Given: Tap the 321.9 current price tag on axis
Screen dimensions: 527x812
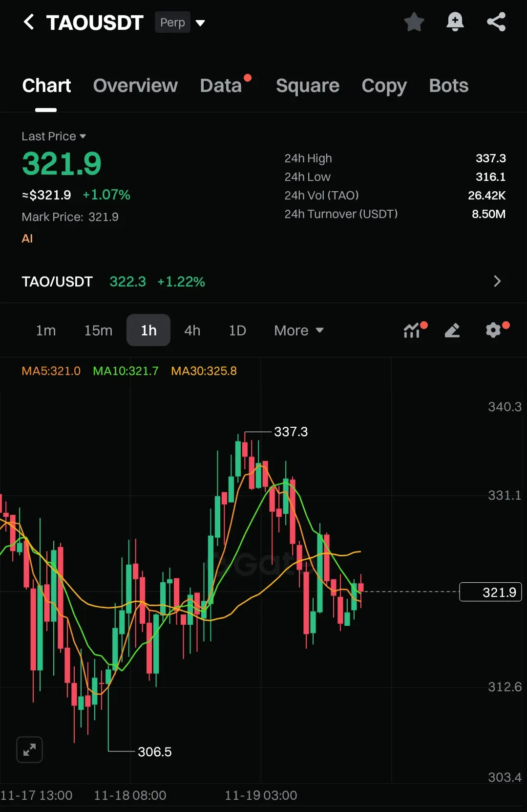Looking at the screenshot, I should [491, 592].
